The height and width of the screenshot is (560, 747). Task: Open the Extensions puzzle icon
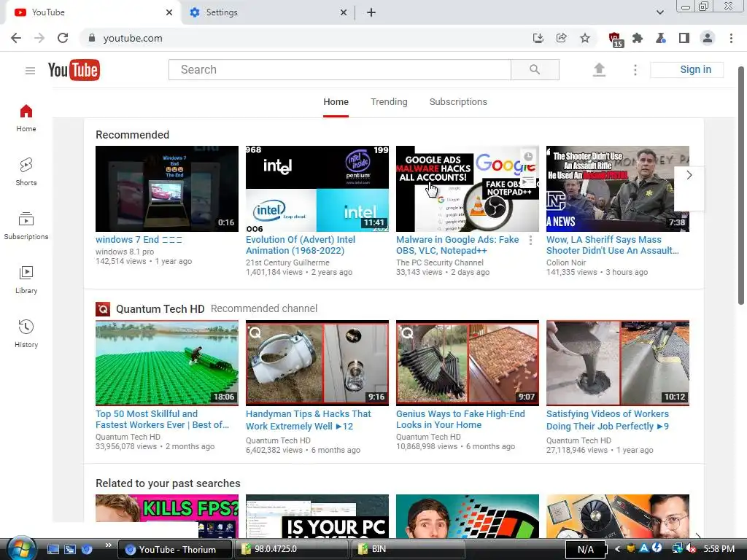point(638,38)
